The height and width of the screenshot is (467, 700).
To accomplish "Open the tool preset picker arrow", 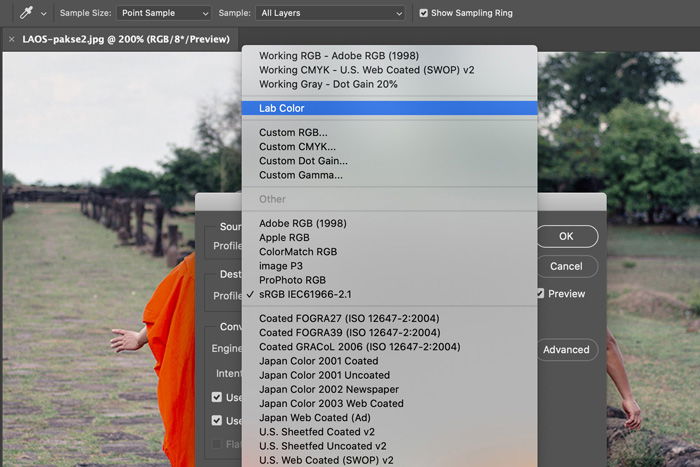I will [x=43, y=13].
